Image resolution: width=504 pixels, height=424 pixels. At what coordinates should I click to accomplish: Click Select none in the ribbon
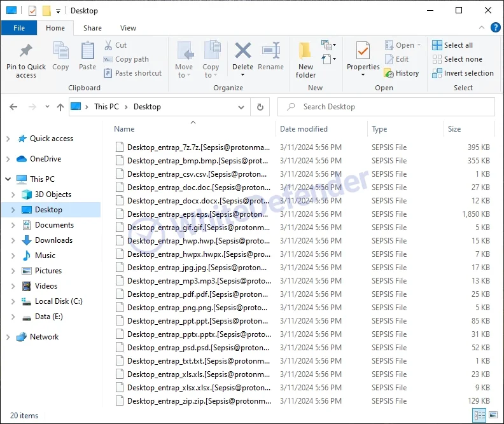[456, 59]
